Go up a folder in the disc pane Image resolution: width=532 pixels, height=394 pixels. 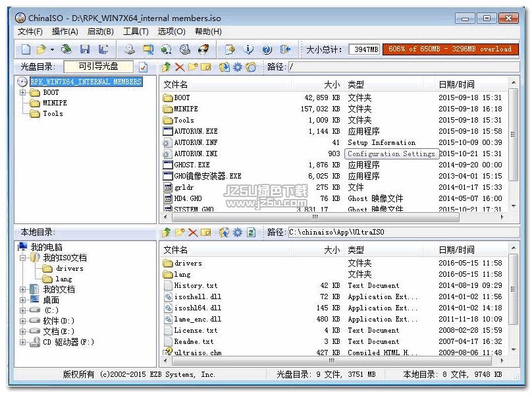(x=166, y=67)
